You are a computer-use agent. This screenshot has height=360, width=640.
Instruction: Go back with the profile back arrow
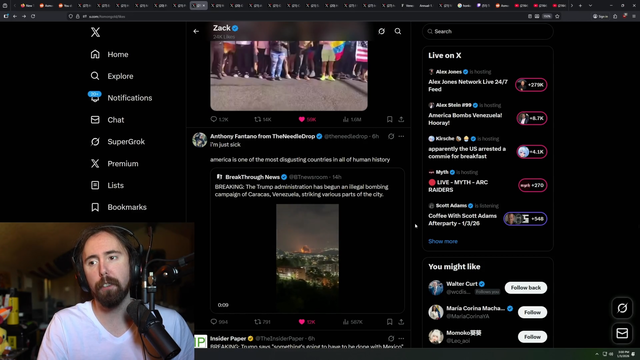pos(196,31)
